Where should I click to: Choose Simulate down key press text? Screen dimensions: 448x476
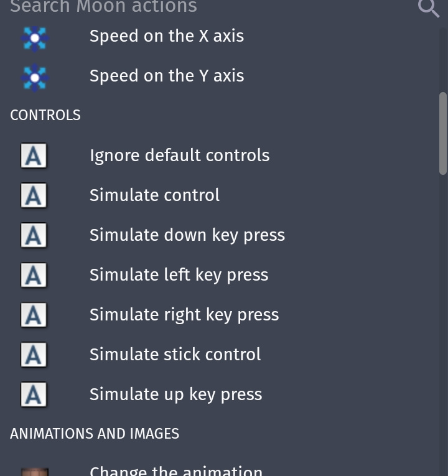pos(187,235)
